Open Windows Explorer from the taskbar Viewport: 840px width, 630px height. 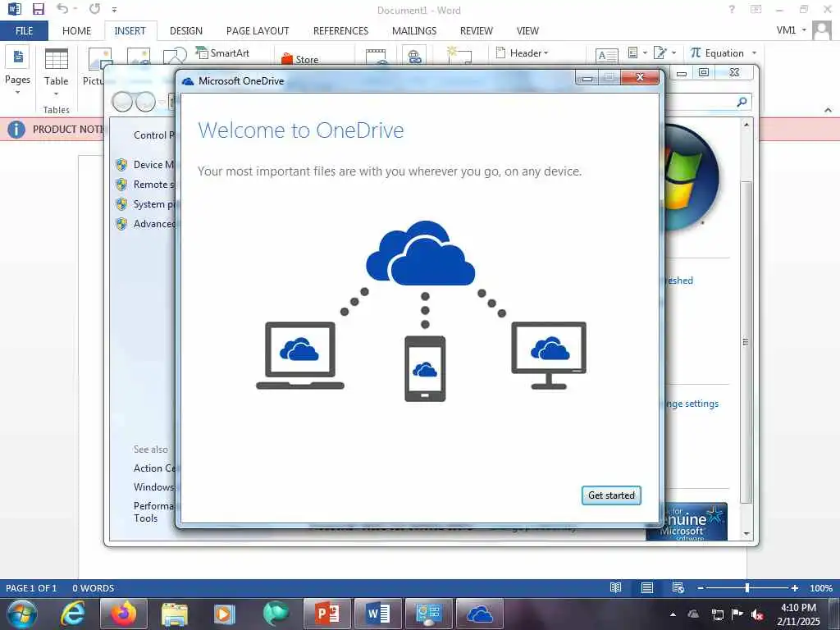tap(174, 614)
